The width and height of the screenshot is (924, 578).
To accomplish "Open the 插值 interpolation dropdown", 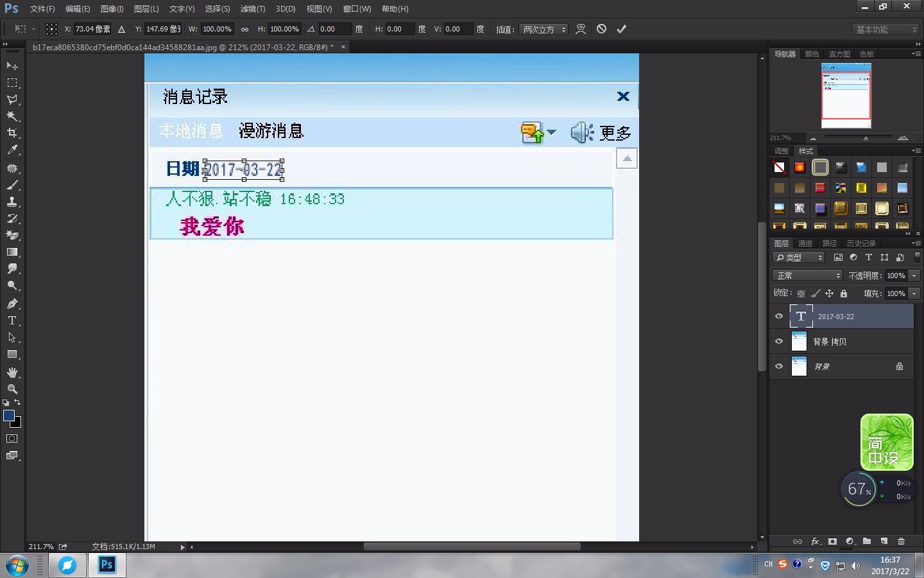I will (x=543, y=29).
